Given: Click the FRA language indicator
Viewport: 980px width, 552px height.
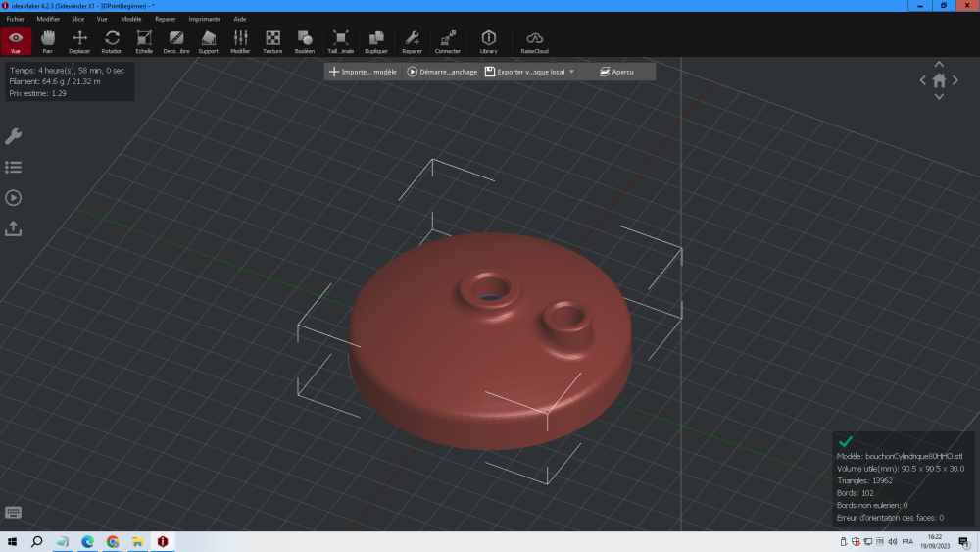Looking at the screenshot, I should [907, 542].
